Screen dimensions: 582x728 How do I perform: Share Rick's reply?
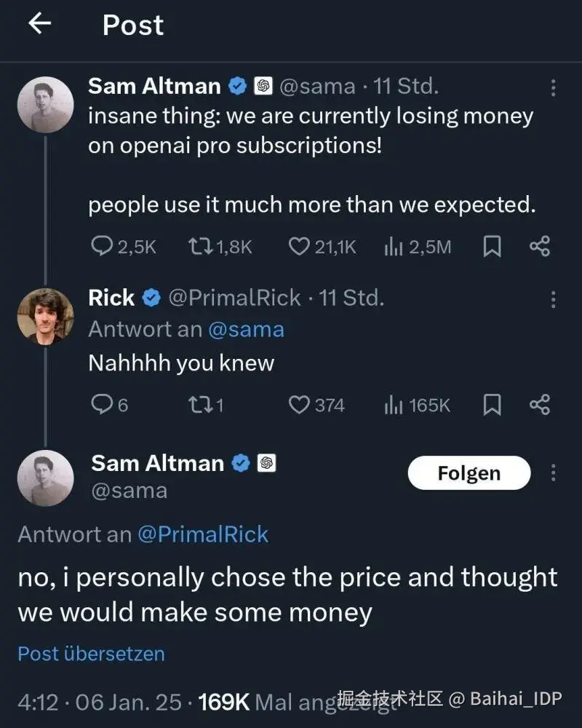coord(539,405)
